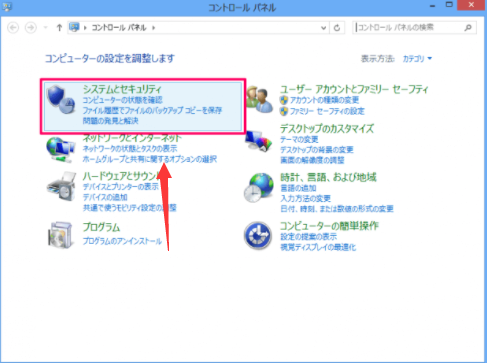Click コンピューターの状態を確認 link

click(122, 100)
